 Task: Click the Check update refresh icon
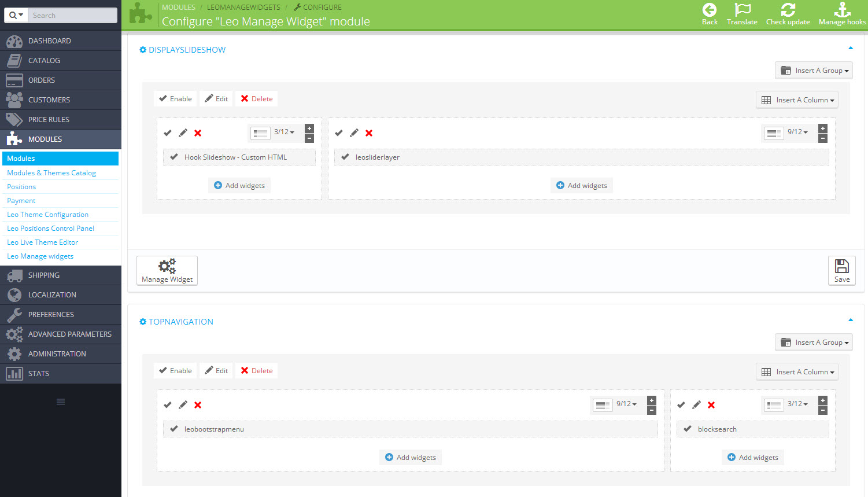tap(788, 10)
